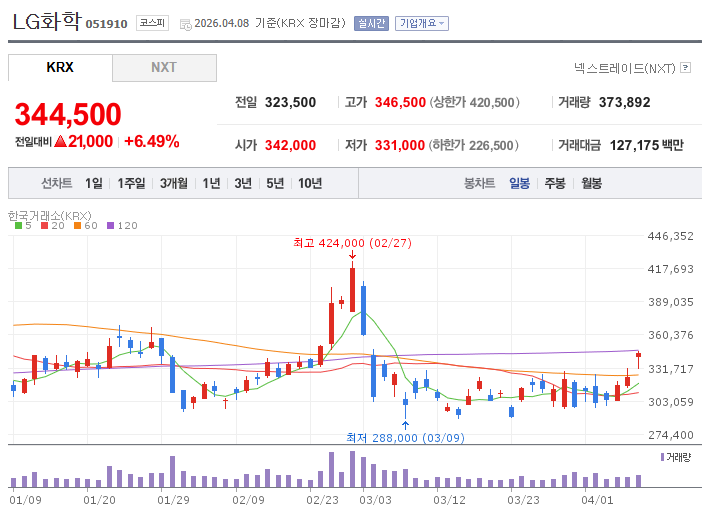Click the 하한가 226,500 text
The width and height of the screenshot is (702, 511).
point(474,146)
